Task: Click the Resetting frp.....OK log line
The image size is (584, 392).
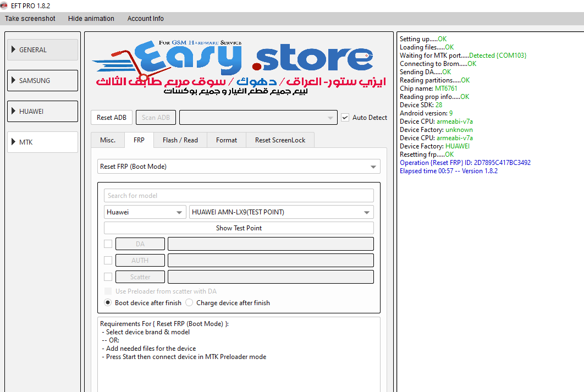Action: point(427,154)
